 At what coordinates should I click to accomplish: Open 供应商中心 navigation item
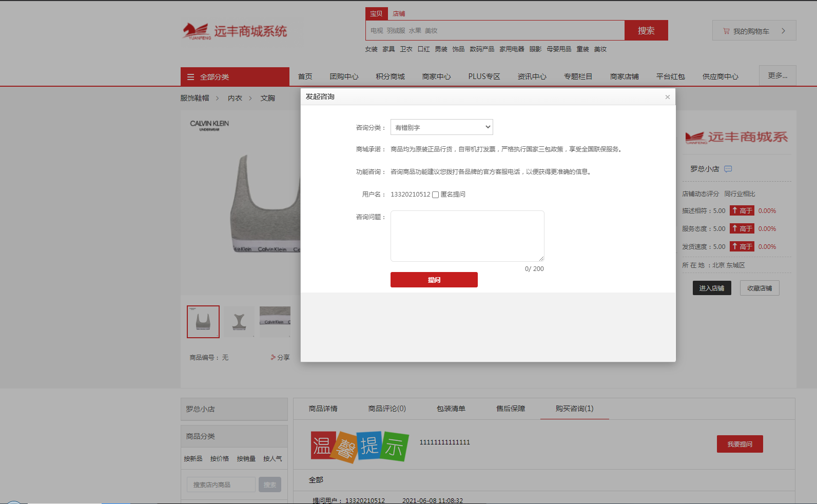720,76
